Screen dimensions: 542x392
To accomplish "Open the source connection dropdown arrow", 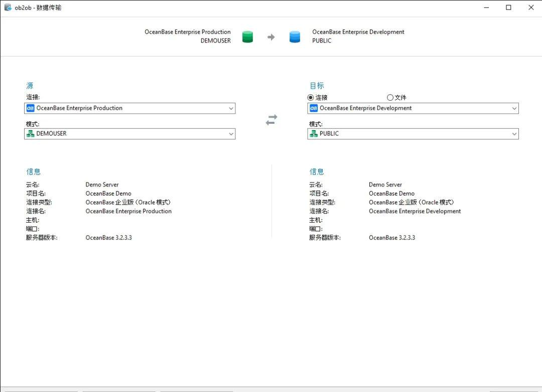I will point(231,108).
